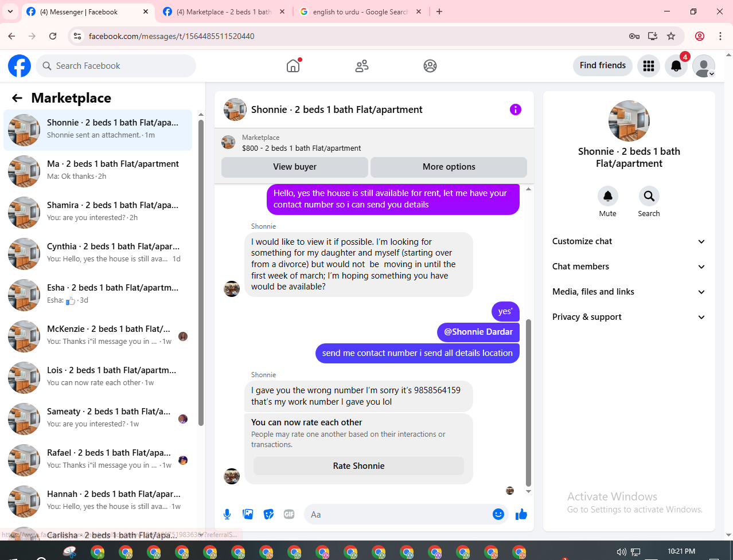Click the Rate Shonnie button
Screen dimensions: 733x560
358,466
